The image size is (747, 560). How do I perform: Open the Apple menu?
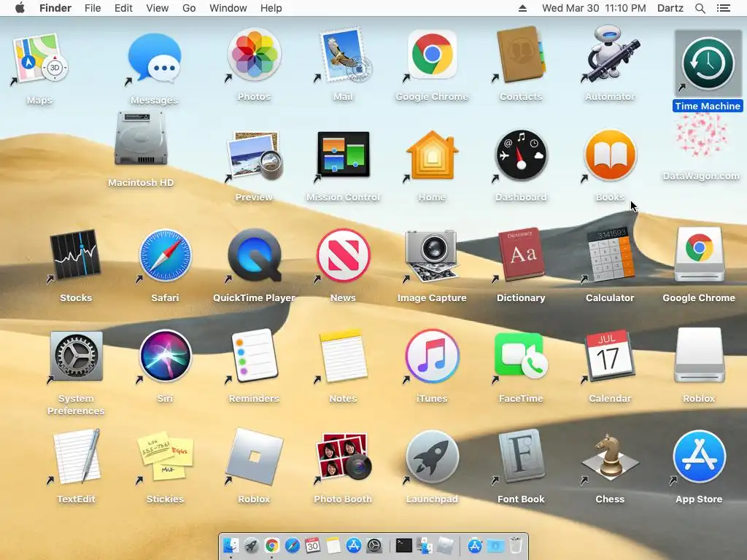(20, 7)
